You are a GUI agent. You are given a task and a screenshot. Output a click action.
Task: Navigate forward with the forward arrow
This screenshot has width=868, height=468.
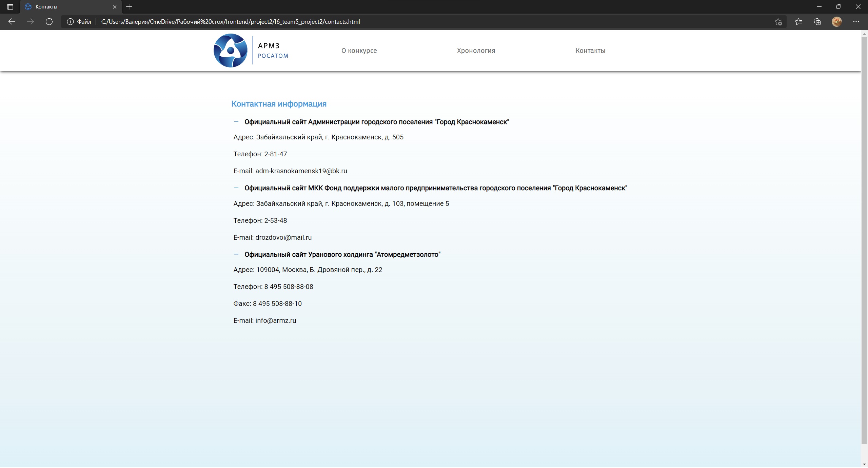(x=31, y=21)
